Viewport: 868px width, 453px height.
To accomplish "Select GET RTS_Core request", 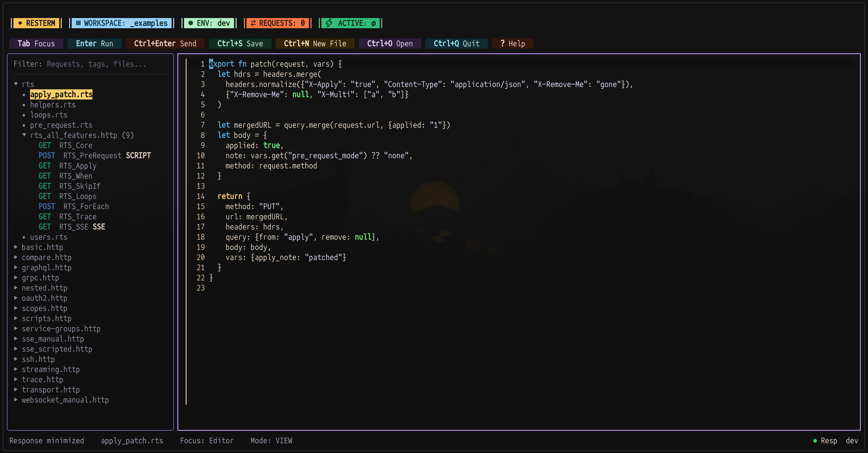I will tap(65, 145).
